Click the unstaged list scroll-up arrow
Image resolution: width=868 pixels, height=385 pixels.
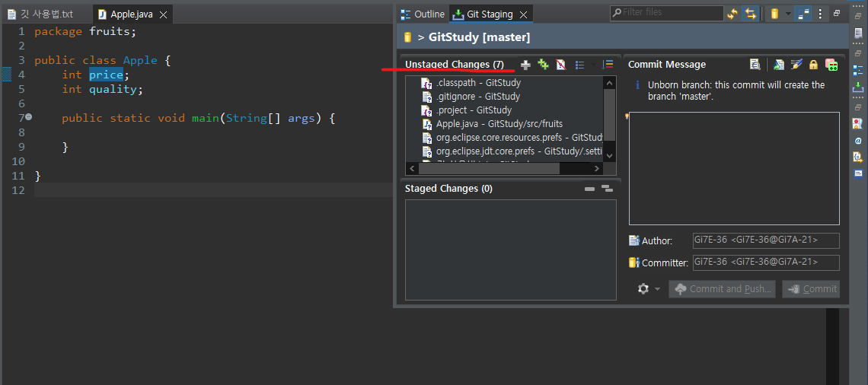click(609, 83)
